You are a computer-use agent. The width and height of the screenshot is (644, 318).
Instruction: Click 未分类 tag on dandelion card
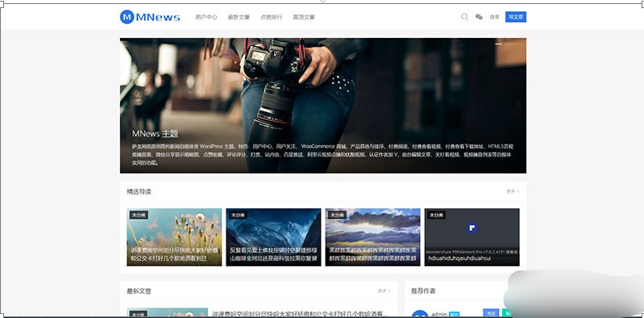point(139,215)
